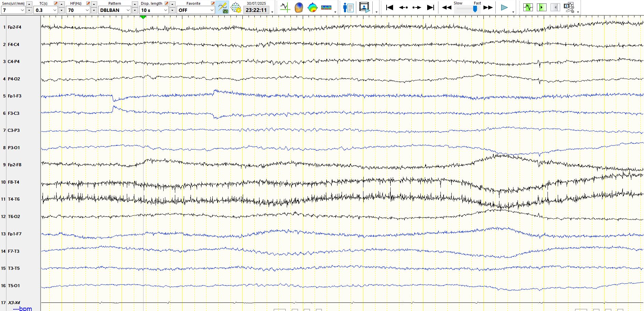
Task: Select the Fp2-F4 channel label
Action: (x=15, y=27)
